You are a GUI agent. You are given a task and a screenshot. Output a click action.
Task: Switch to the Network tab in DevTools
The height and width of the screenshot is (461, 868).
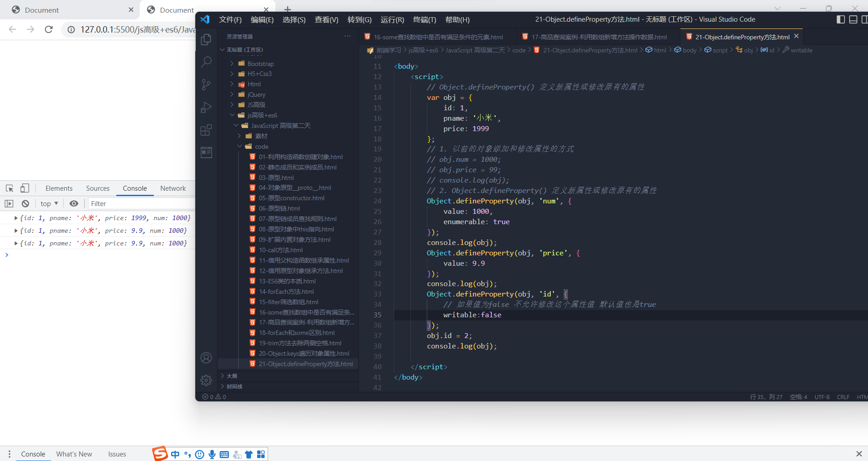[173, 188]
